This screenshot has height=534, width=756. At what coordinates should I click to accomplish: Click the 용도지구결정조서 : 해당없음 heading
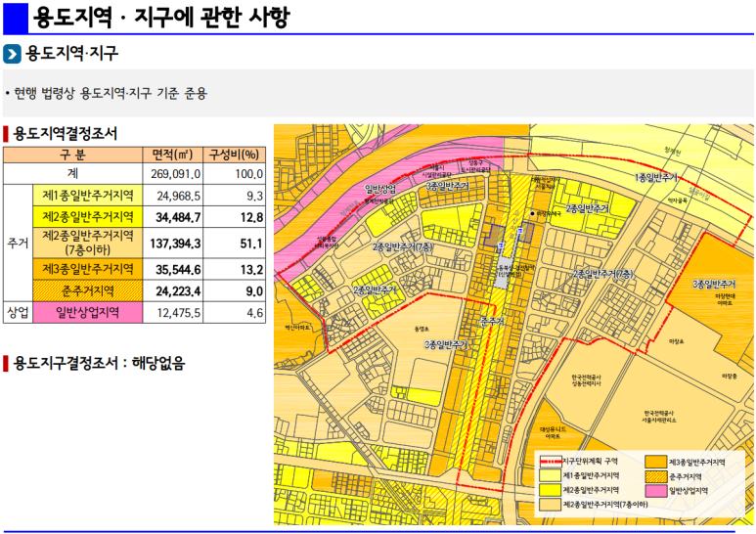99,363
